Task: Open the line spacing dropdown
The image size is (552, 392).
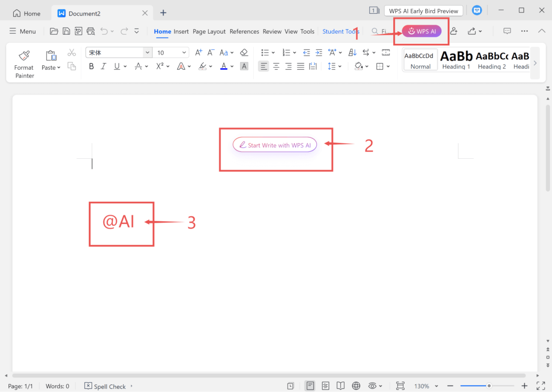Action: point(340,66)
